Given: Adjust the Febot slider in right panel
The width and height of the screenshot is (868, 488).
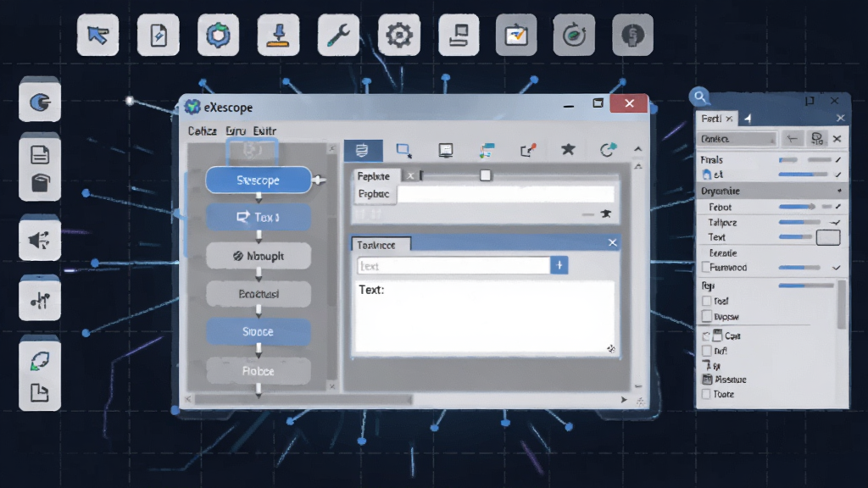Looking at the screenshot, I should coord(797,207).
